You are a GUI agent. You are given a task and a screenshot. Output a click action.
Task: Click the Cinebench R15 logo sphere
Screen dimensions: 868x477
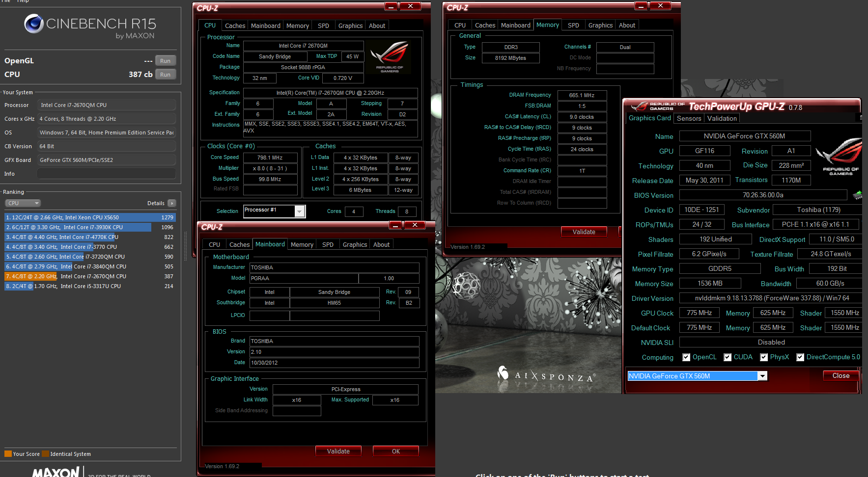[x=34, y=23]
